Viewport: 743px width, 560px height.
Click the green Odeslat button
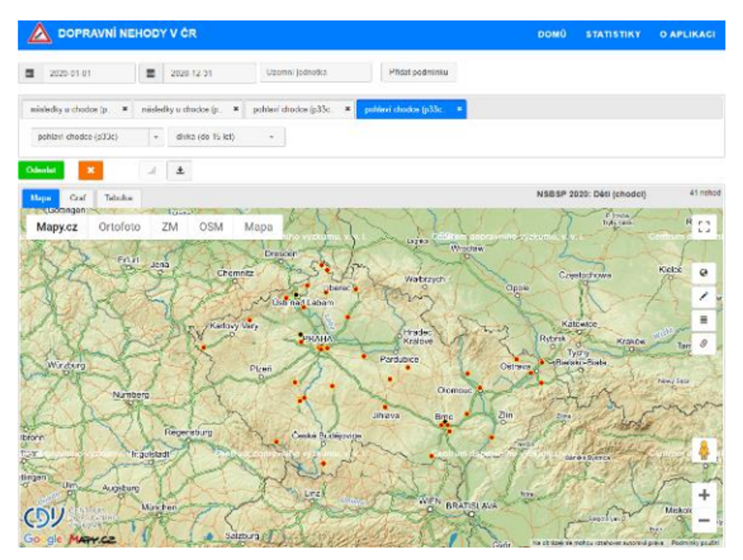point(41,170)
